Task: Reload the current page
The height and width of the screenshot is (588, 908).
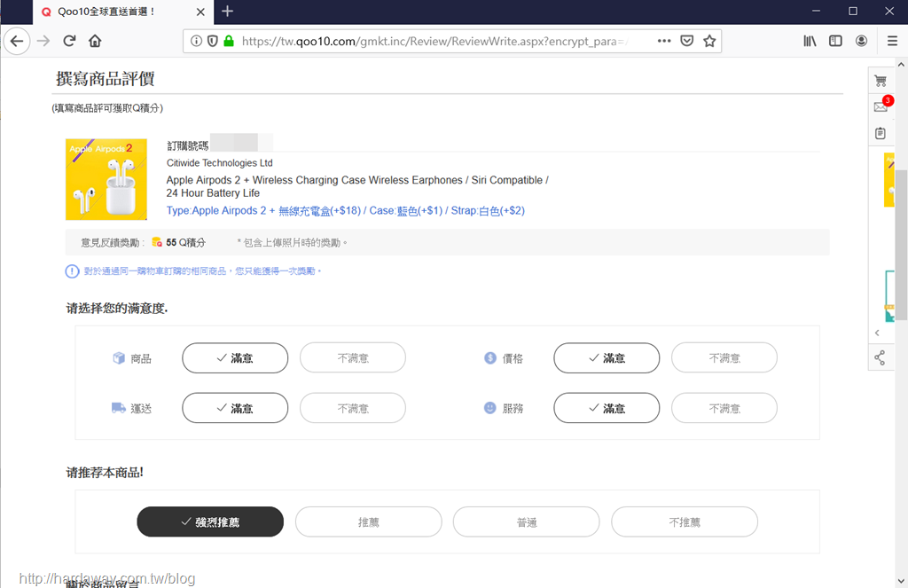Action: tap(69, 41)
